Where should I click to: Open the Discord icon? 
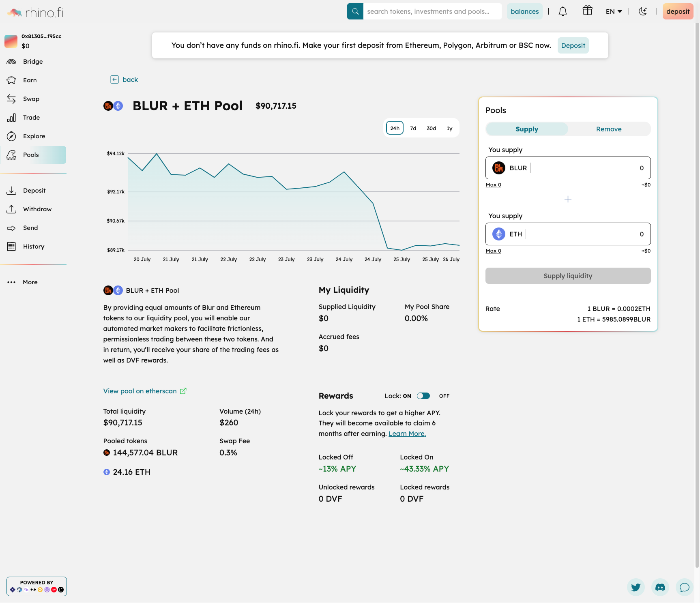(660, 587)
